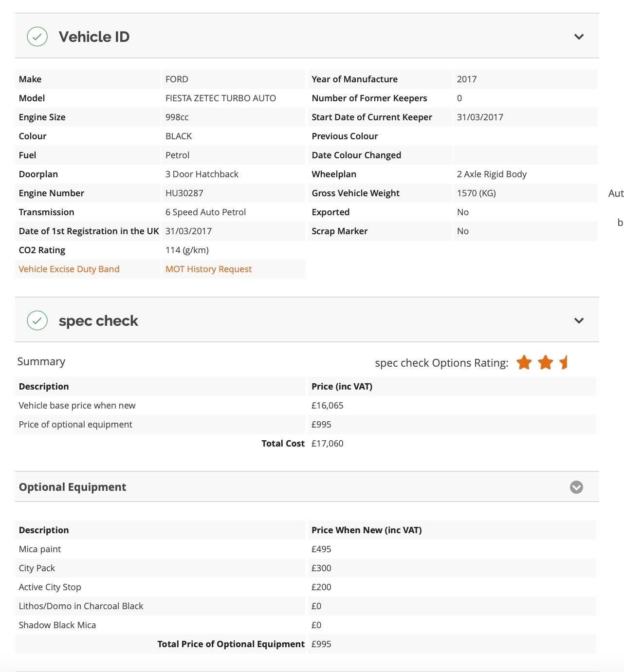624x672 pixels.
Task: Click the Vehicle base price when new row
Action: [x=306, y=405]
